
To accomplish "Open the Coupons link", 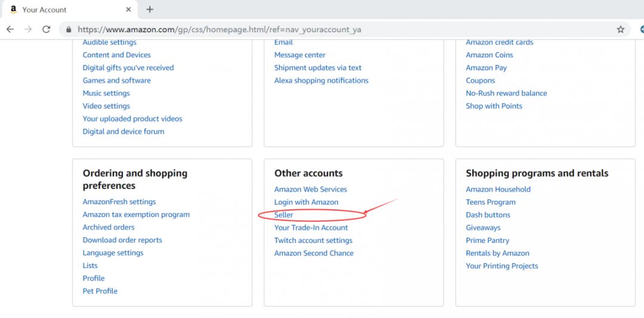I will click(480, 81).
